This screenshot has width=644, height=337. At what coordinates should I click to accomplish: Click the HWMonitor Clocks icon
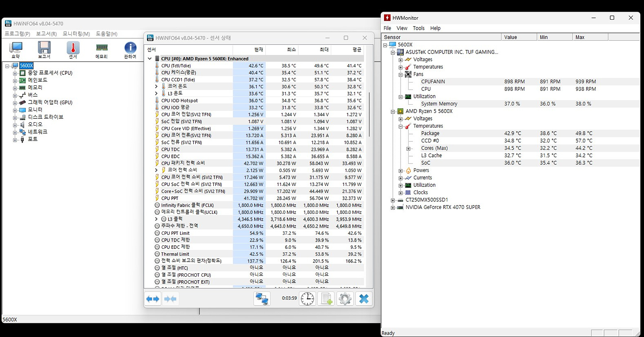point(408,192)
